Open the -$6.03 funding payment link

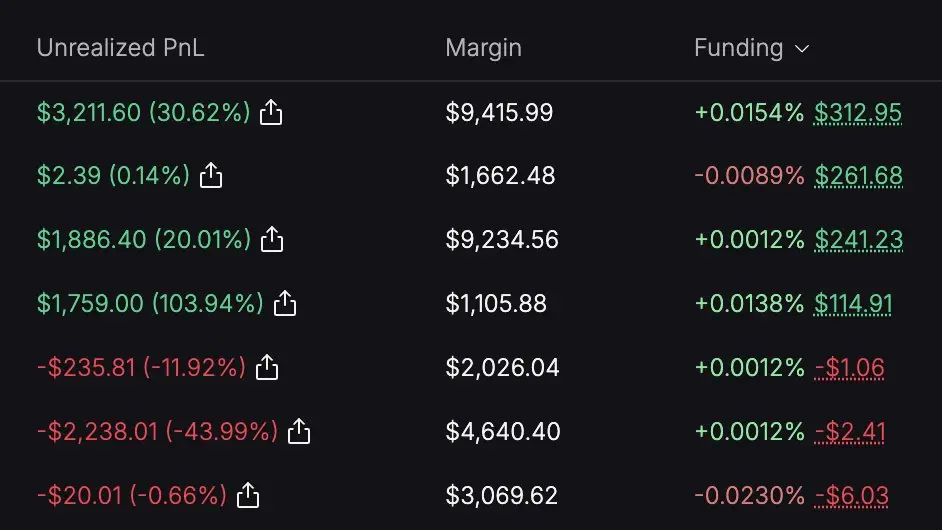(x=851, y=496)
